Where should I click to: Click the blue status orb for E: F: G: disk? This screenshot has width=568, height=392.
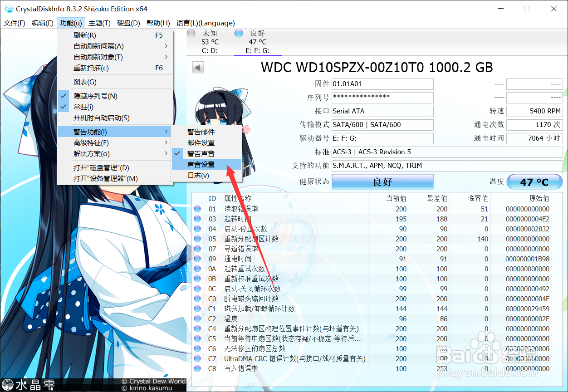point(239,34)
